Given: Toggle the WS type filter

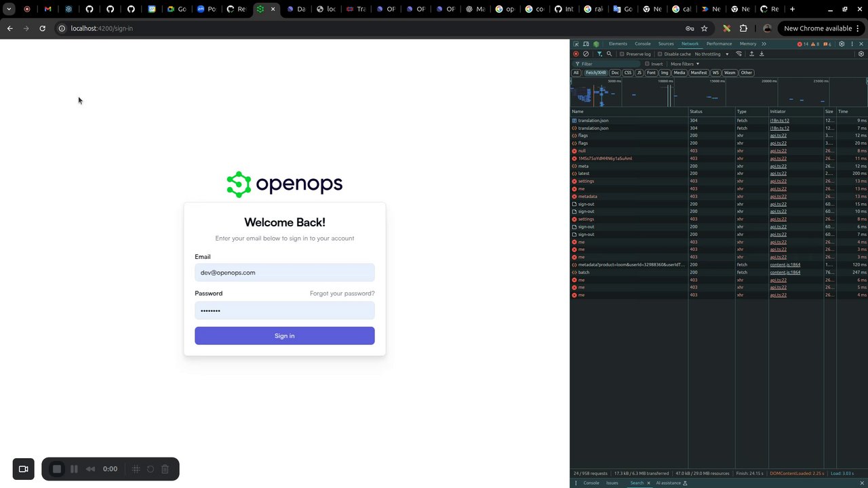Looking at the screenshot, I should coord(715,73).
